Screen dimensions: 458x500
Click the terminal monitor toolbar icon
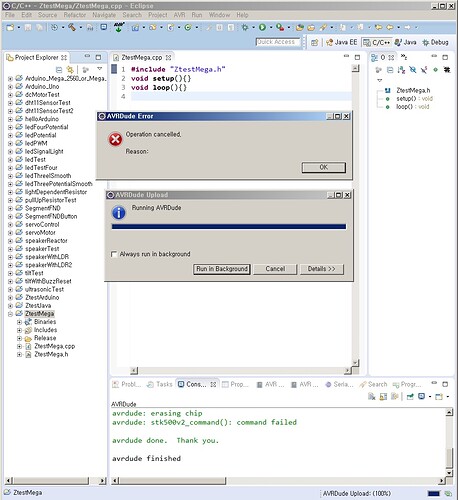104,27
